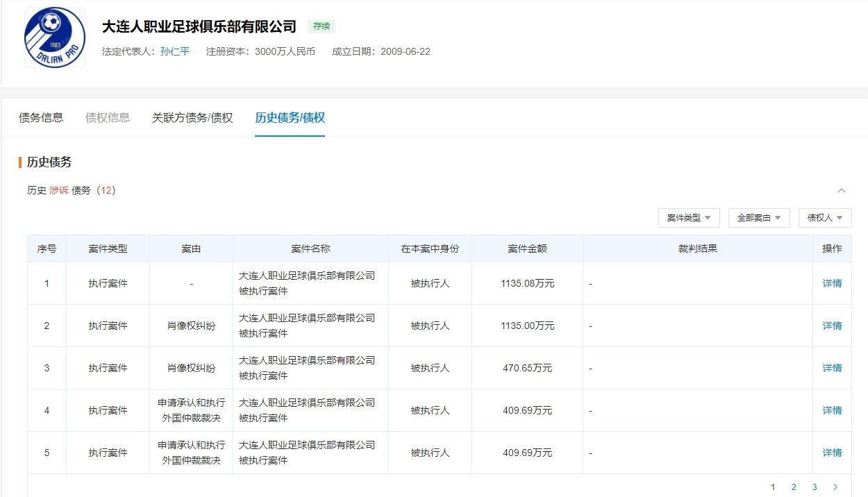This screenshot has width=868, height=497.
Task: Click 执行案件 type in row 2
Action: 108,326
